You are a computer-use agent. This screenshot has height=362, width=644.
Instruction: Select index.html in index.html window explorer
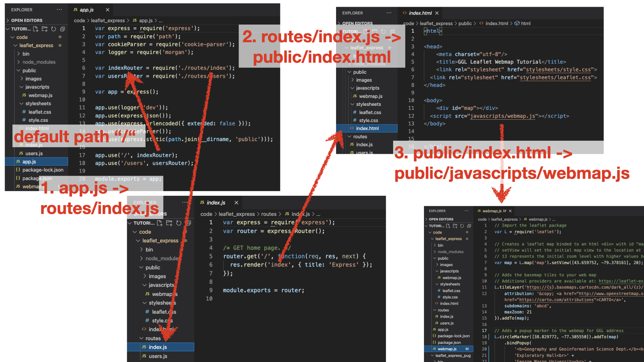[x=367, y=128]
